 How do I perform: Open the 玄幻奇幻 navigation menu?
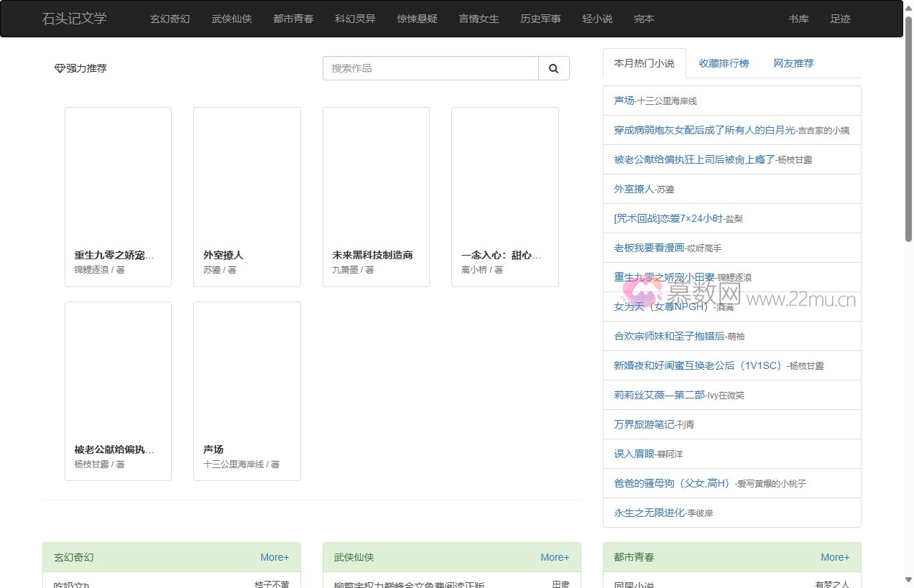click(170, 19)
